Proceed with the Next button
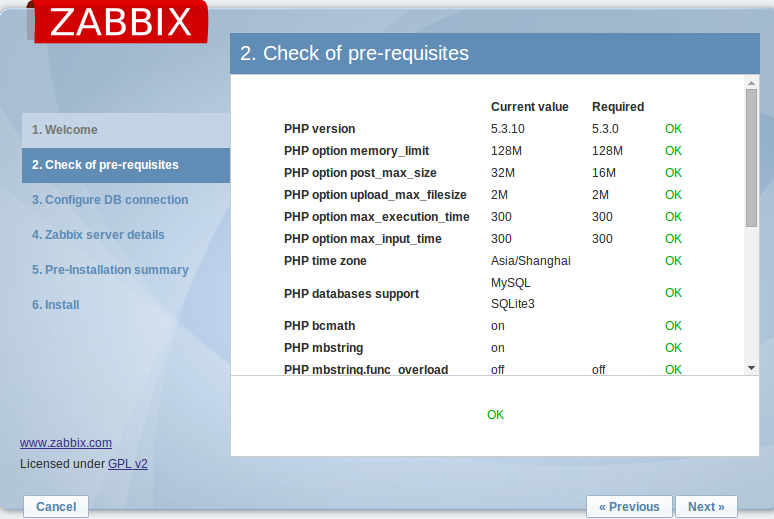 (706, 507)
